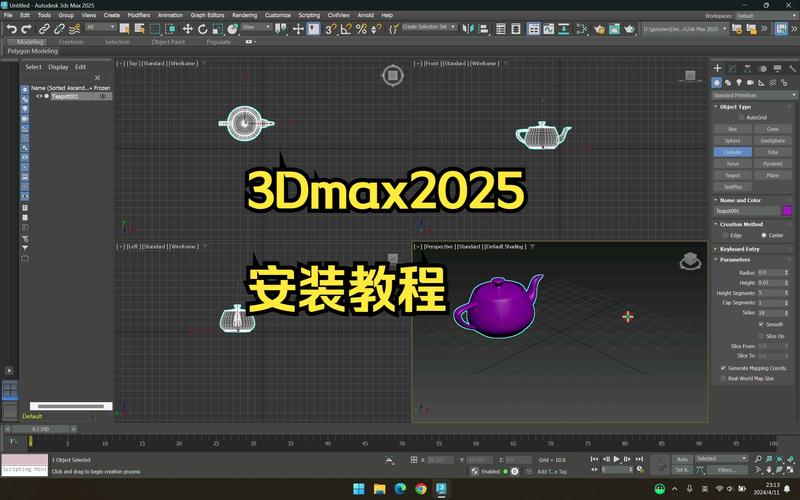Viewport: 800px width, 500px height.
Task: Switch to the Modify panel tab
Action: coord(732,68)
